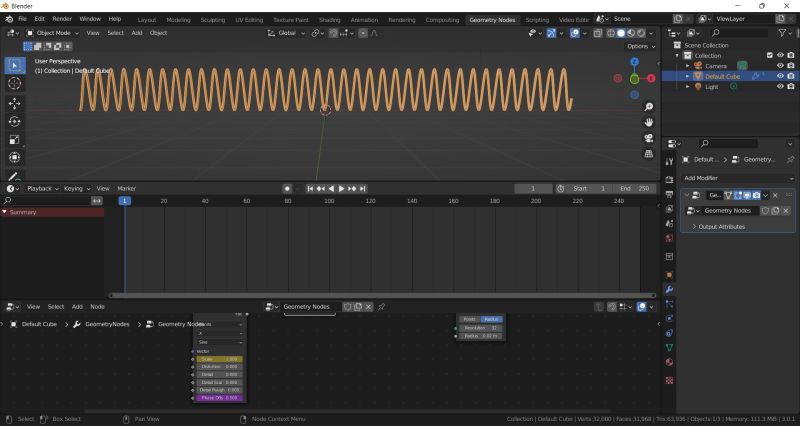
Task: Switch orthographic/perspective grid icon
Action: 648,154
